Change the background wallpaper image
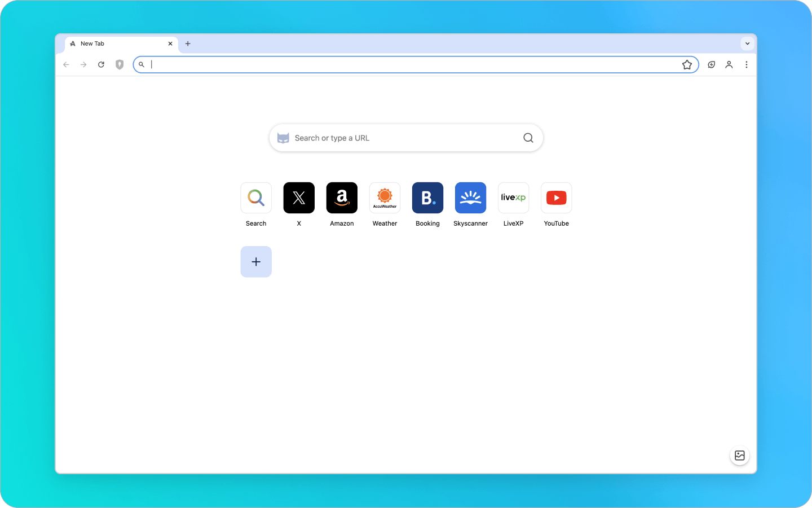 pos(739,455)
